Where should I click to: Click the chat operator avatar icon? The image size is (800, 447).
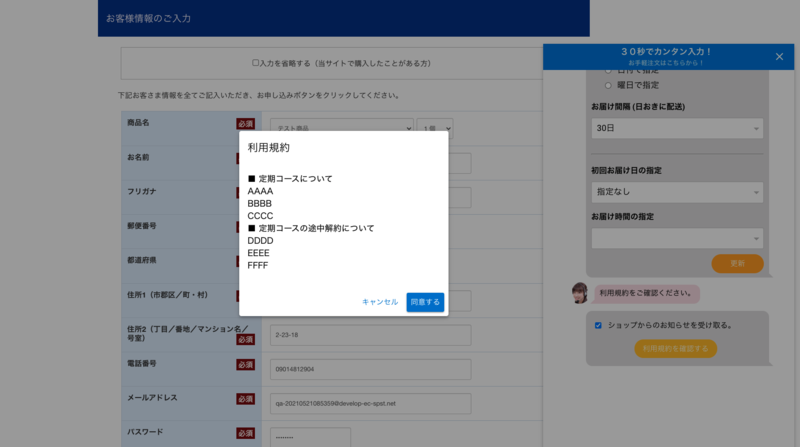tap(580, 293)
